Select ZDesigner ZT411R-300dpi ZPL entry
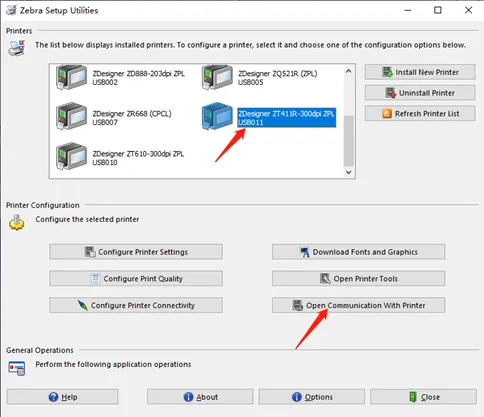 point(286,118)
